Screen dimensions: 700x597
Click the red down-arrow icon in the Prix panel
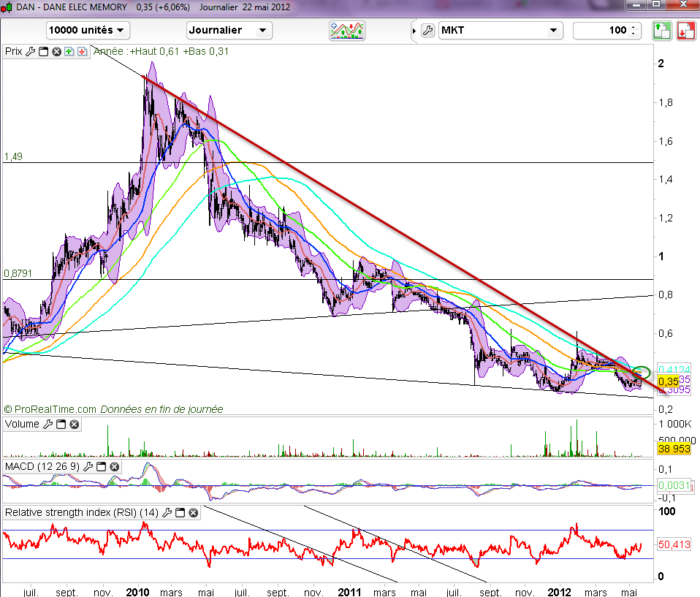[81, 52]
